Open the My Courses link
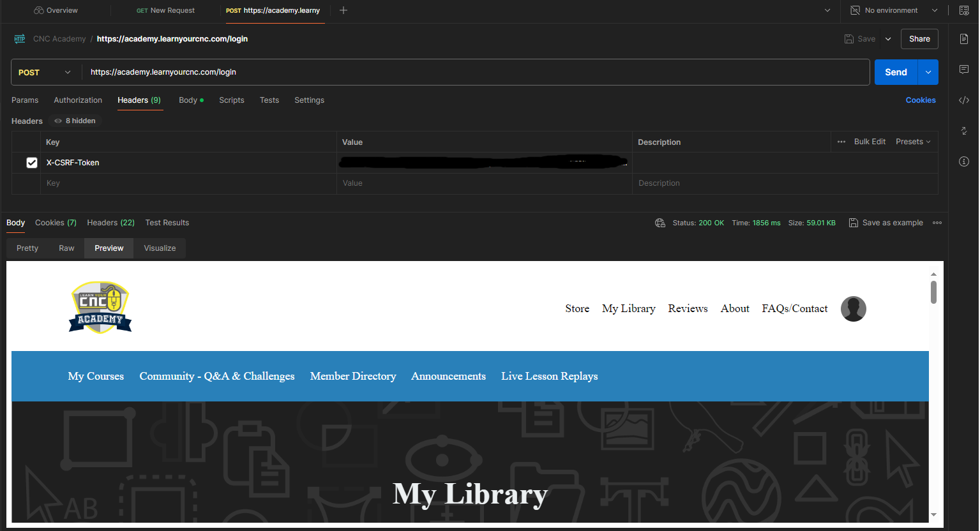The width and height of the screenshot is (980, 531). (96, 377)
